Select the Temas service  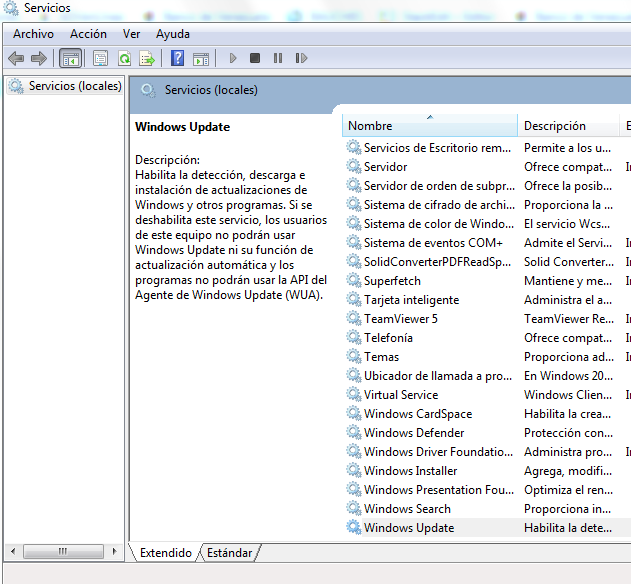(381, 357)
